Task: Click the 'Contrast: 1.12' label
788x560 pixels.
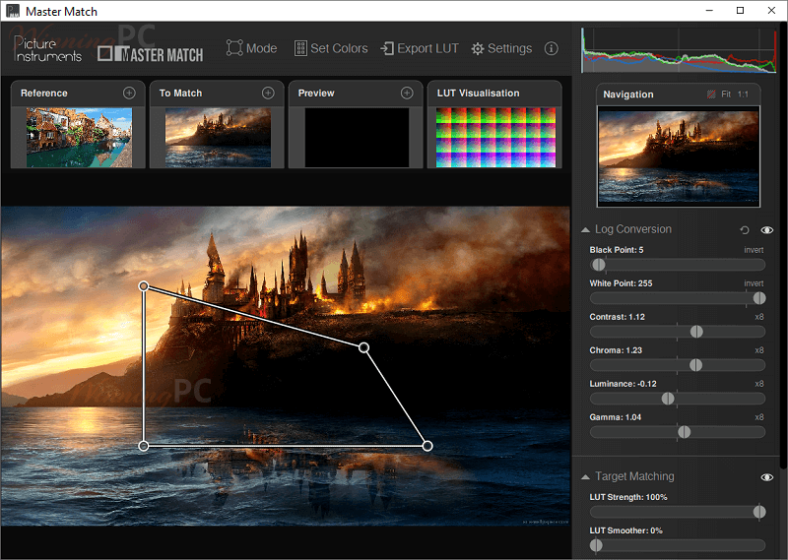Action: point(617,317)
